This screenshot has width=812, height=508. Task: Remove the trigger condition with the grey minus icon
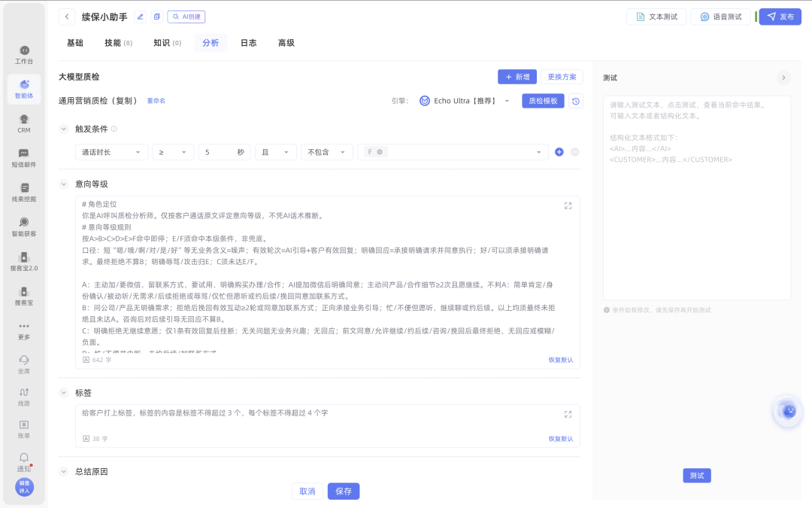pyautogui.click(x=575, y=152)
